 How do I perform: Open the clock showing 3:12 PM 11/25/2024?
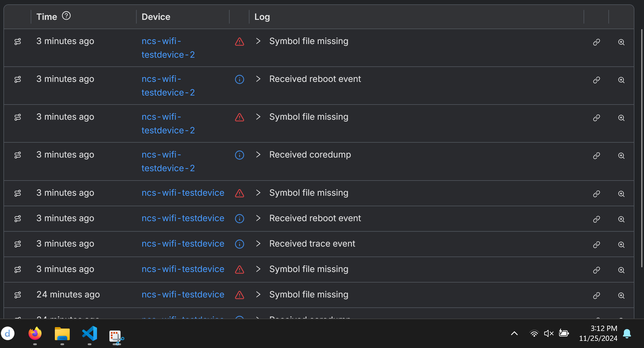pos(598,333)
